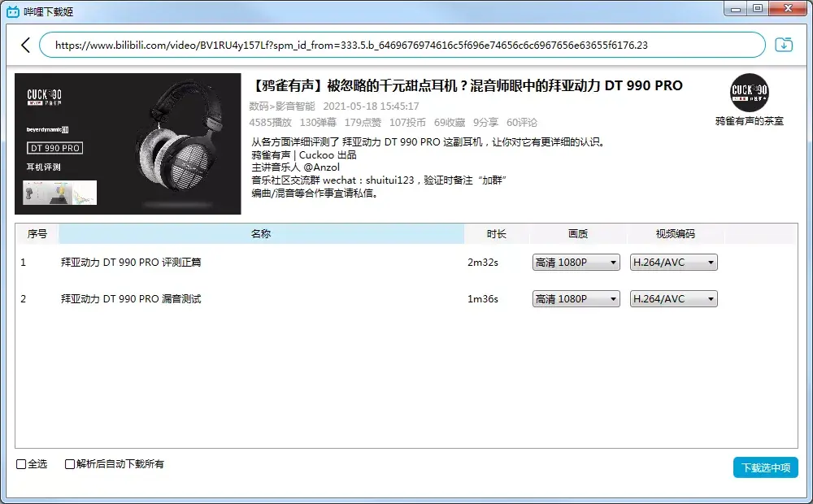This screenshot has width=813, height=504.
Task: Click the duration value 1m36s
Action: tap(483, 299)
